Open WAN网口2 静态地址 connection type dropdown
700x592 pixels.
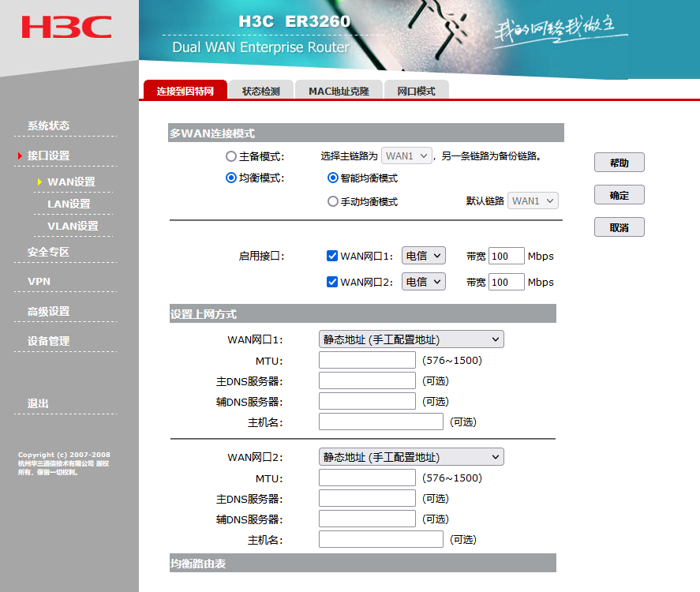pyautogui.click(x=411, y=457)
